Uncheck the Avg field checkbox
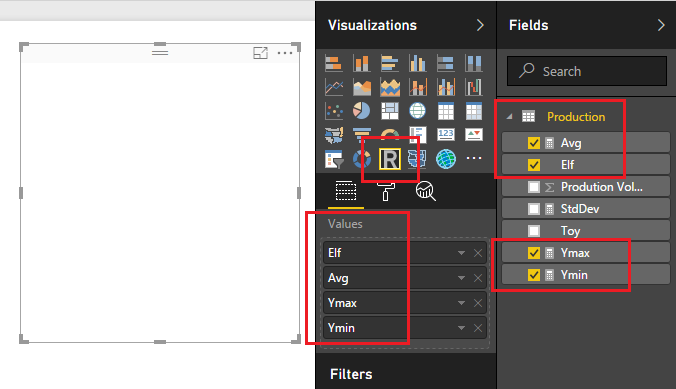 click(x=534, y=143)
